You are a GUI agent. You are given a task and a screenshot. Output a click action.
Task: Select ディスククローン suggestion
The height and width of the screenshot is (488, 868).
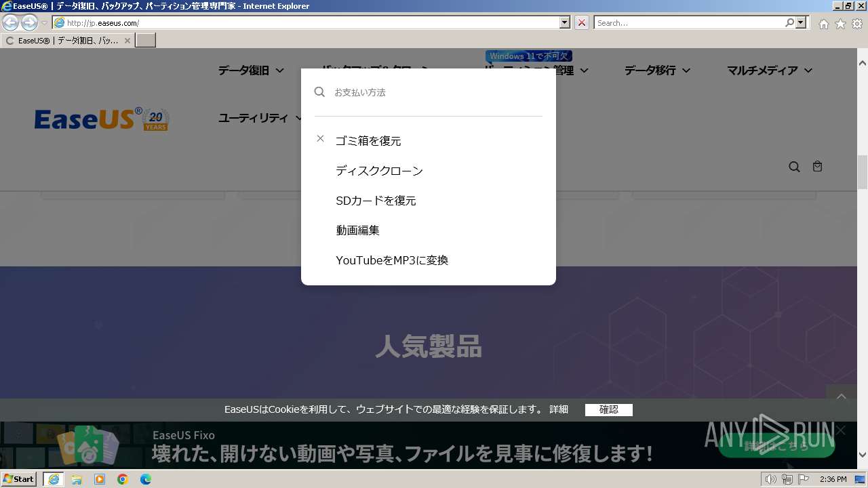click(379, 171)
